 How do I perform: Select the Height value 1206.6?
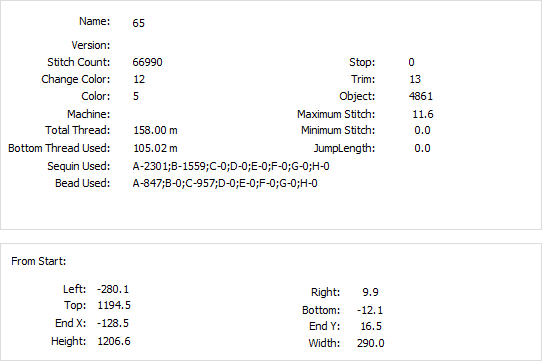pyautogui.click(x=114, y=341)
